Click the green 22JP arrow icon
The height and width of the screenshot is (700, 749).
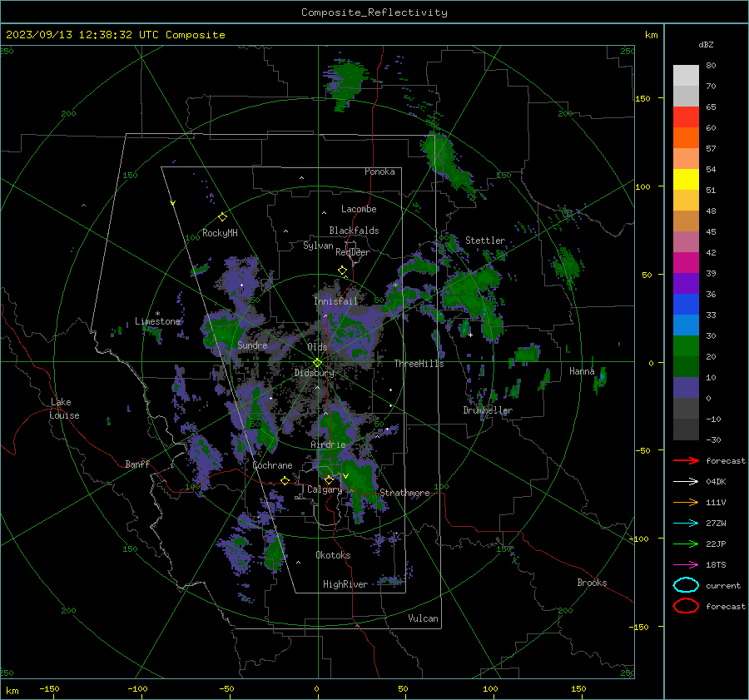pos(686,544)
